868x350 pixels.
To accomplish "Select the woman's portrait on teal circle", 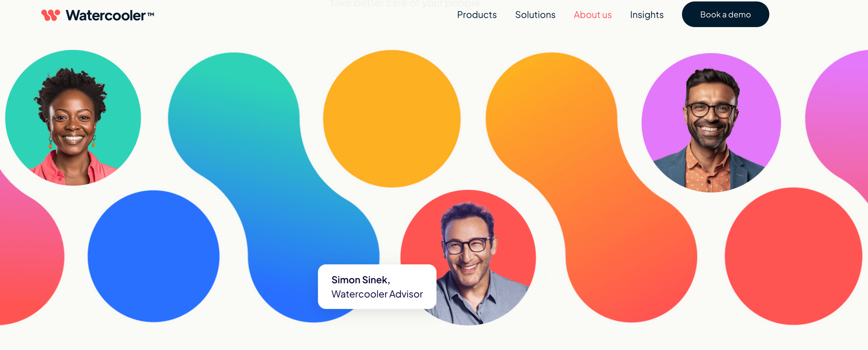I will (x=73, y=118).
